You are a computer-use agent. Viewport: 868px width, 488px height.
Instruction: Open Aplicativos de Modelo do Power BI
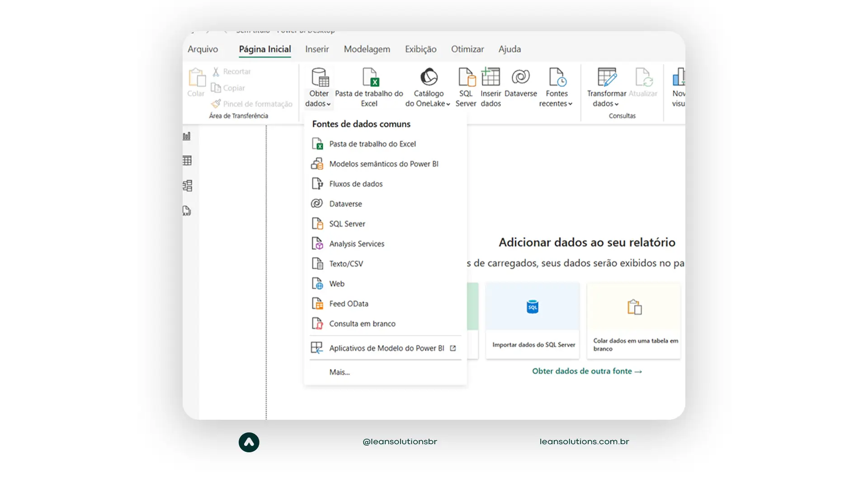[x=385, y=348]
